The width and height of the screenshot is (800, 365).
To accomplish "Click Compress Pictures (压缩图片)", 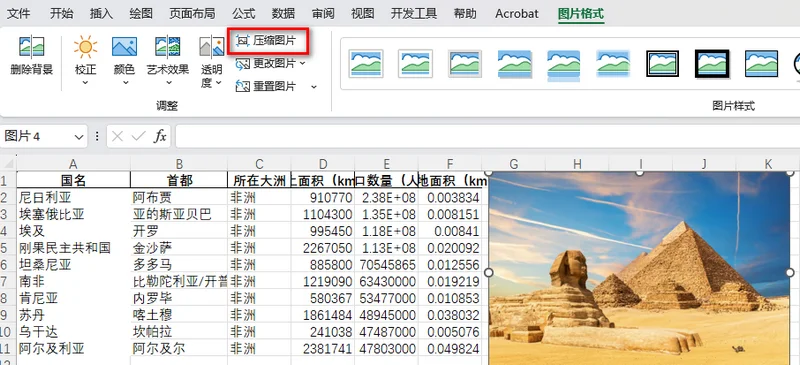I will 266,41.
